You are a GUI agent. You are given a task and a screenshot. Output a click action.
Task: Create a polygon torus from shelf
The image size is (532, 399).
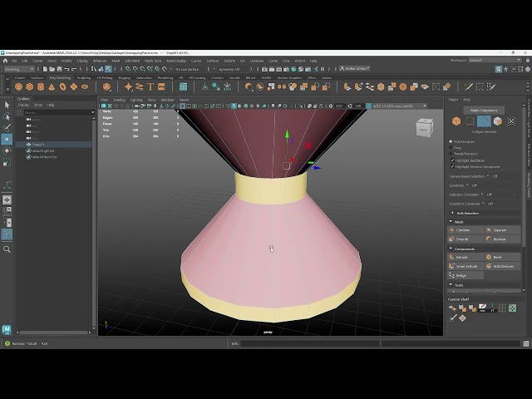(63, 86)
